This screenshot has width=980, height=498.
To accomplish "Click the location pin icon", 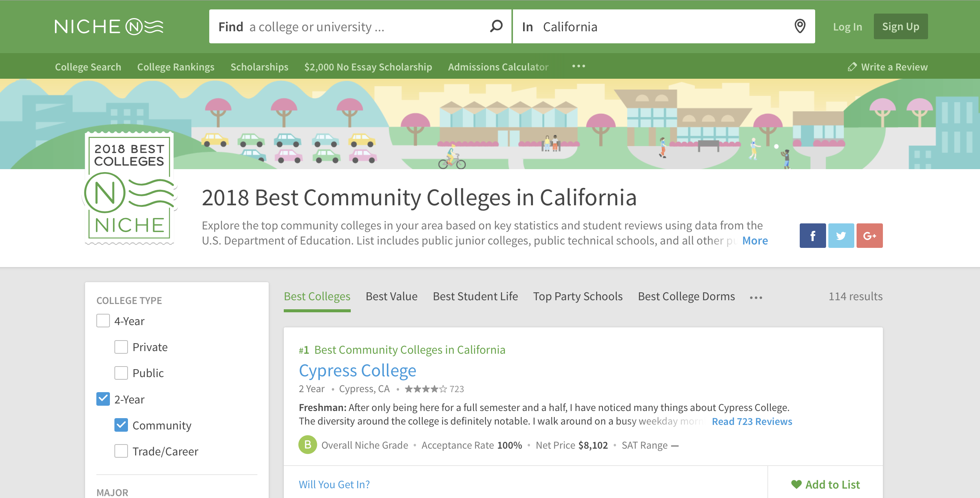I will point(800,26).
